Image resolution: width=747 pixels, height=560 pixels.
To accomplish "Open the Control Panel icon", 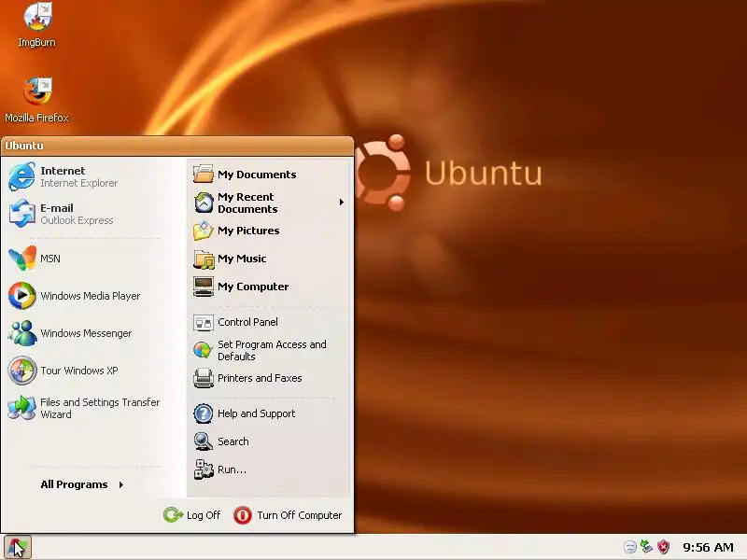I will coord(204,322).
